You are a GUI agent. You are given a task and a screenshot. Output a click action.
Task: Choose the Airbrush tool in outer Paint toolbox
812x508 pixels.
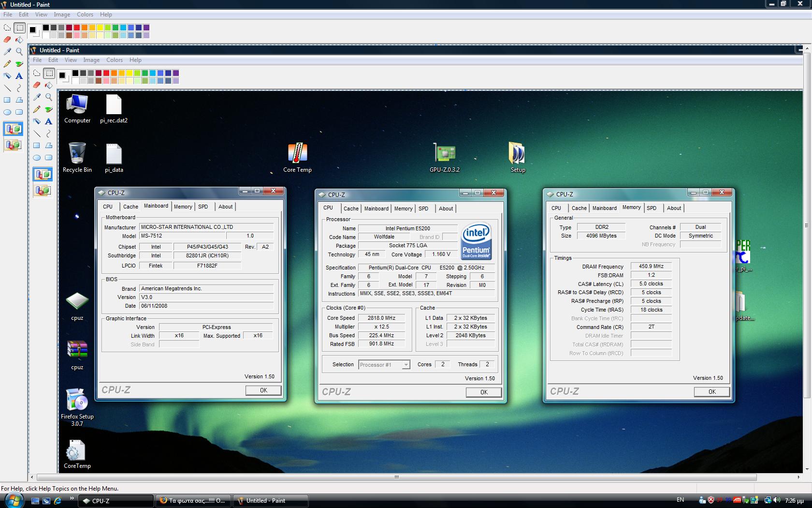(7, 75)
